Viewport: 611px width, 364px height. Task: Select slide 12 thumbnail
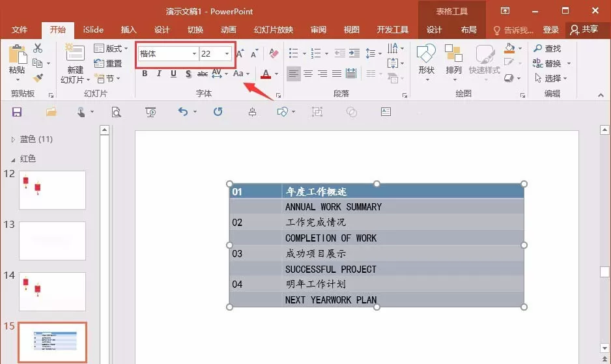52,189
